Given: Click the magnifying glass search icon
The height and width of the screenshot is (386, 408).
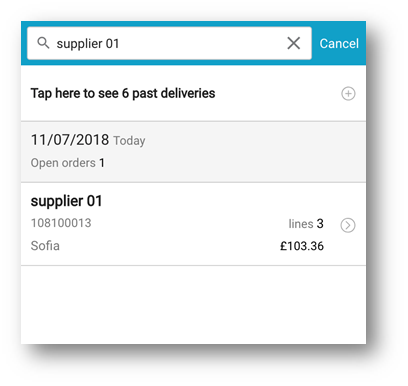Looking at the screenshot, I should coord(43,43).
